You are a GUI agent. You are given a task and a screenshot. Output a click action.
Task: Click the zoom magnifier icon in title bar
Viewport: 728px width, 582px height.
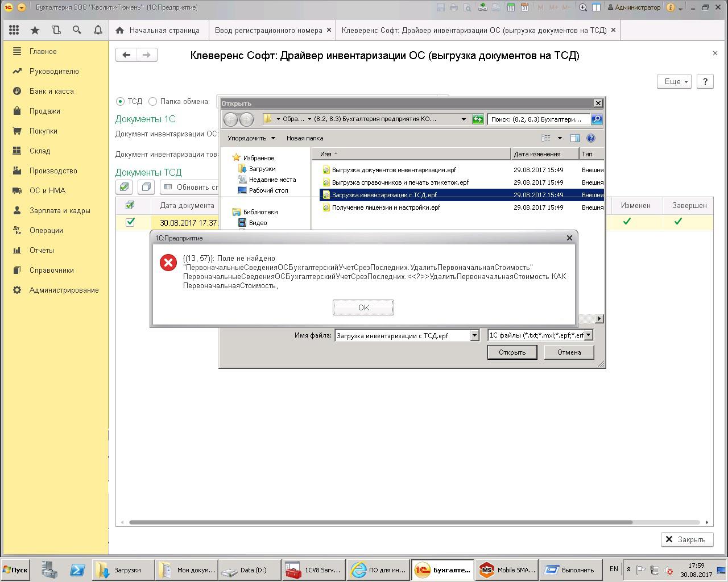(x=583, y=7)
